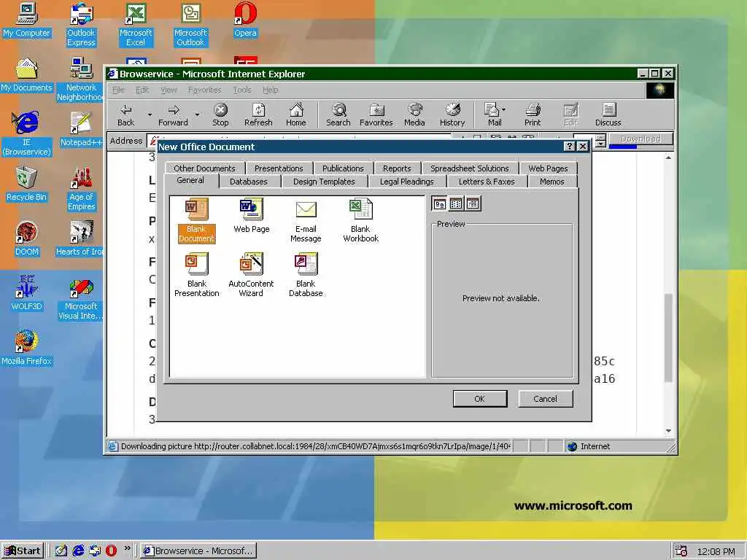Open the Back button history dropdown arrow
The image size is (747, 560).
[150, 114]
